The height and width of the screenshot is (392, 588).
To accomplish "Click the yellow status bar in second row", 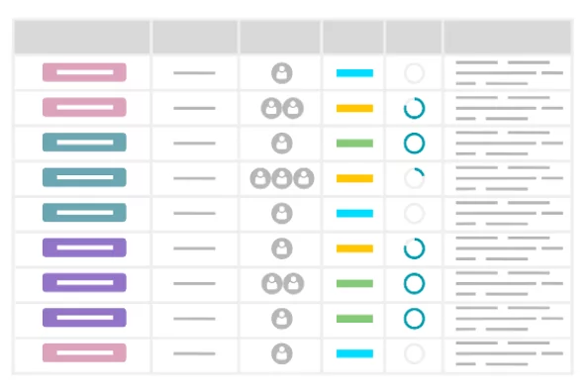I will [x=354, y=109].
